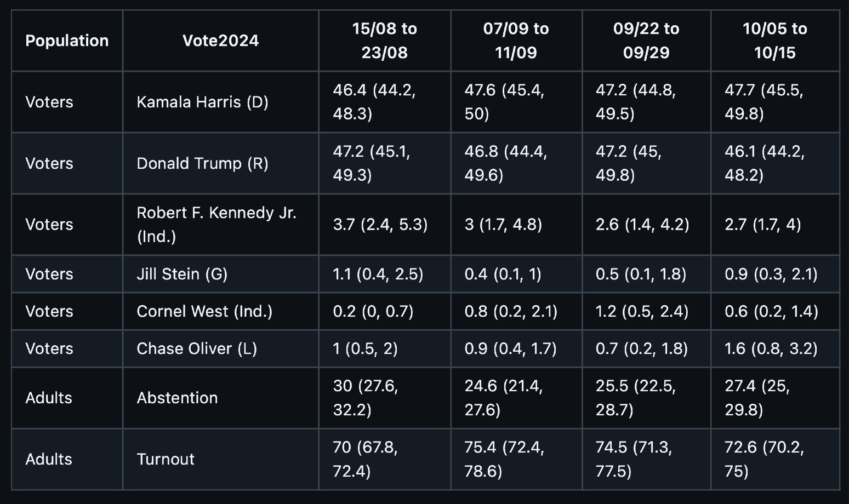Select the Donald Trump (R) cell

click(202, 163)
